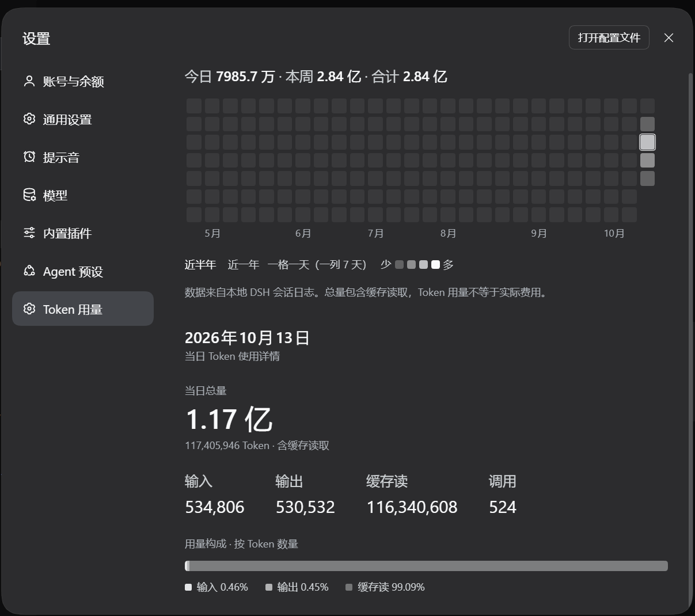Click the 设置 dialog title
This screenshot has width=695, height=616.
36,39
